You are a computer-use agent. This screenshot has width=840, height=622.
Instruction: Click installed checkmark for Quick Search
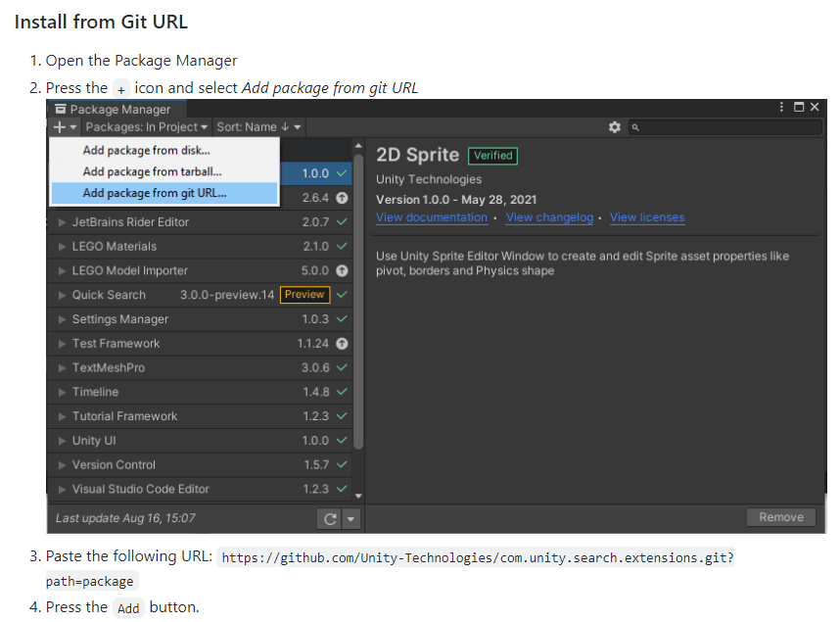click(x=342, y=295)
